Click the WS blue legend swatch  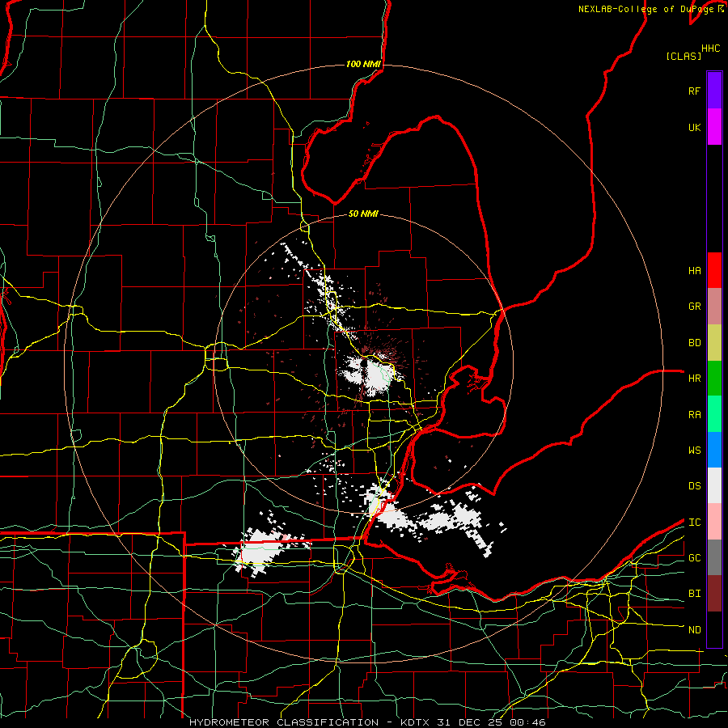point(714,450)
